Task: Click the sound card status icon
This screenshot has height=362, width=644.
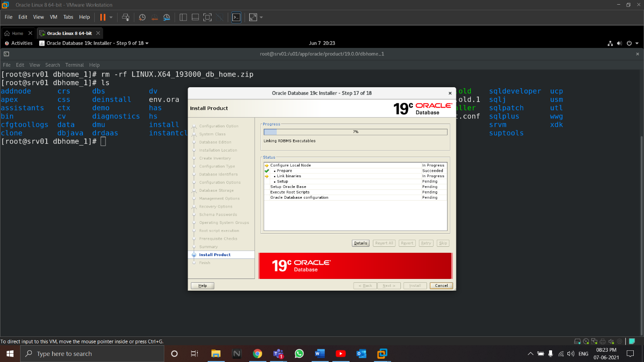Action: 611,341
